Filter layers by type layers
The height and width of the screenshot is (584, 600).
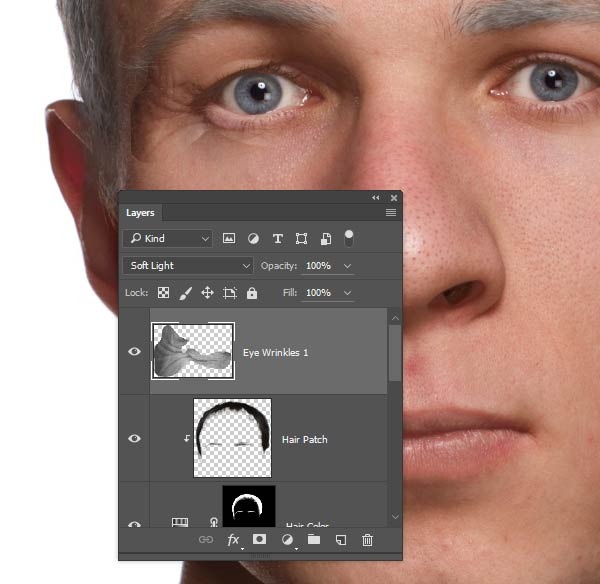coord(277,239)
